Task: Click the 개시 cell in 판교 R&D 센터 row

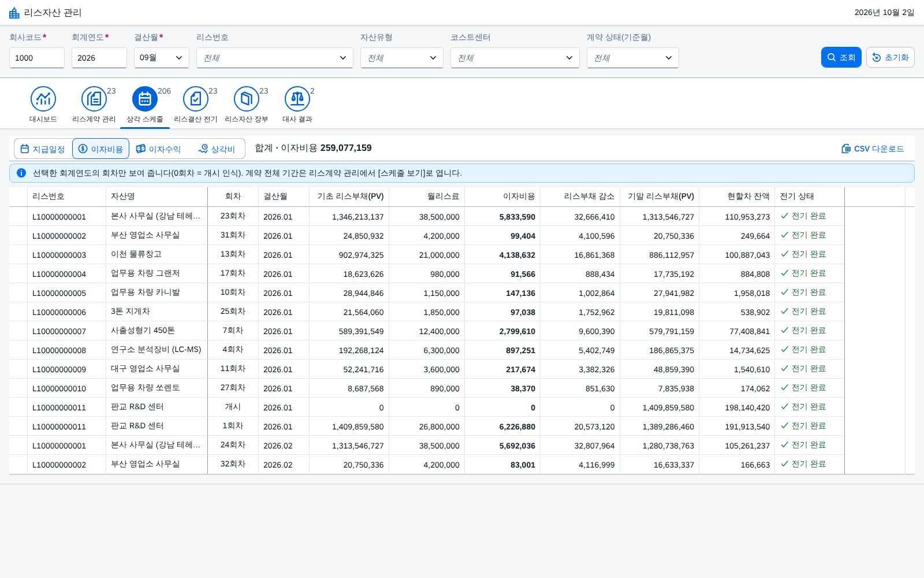Action: click(233, 407)
